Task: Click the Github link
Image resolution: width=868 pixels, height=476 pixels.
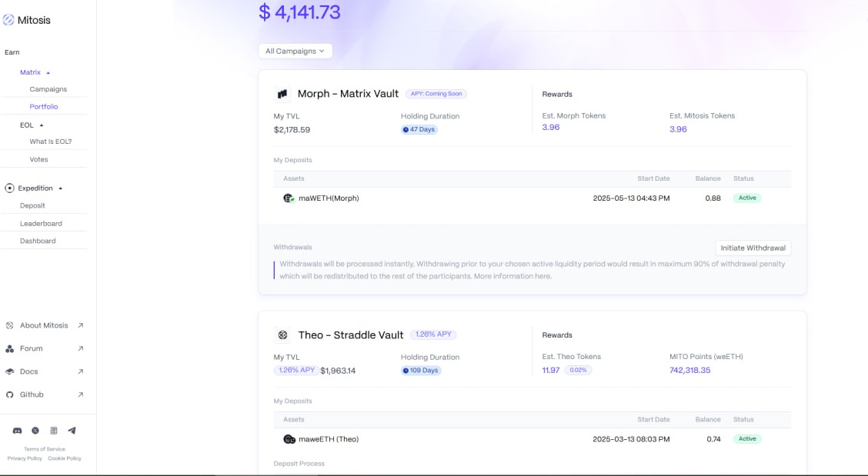Action: [x=32, y=394]
